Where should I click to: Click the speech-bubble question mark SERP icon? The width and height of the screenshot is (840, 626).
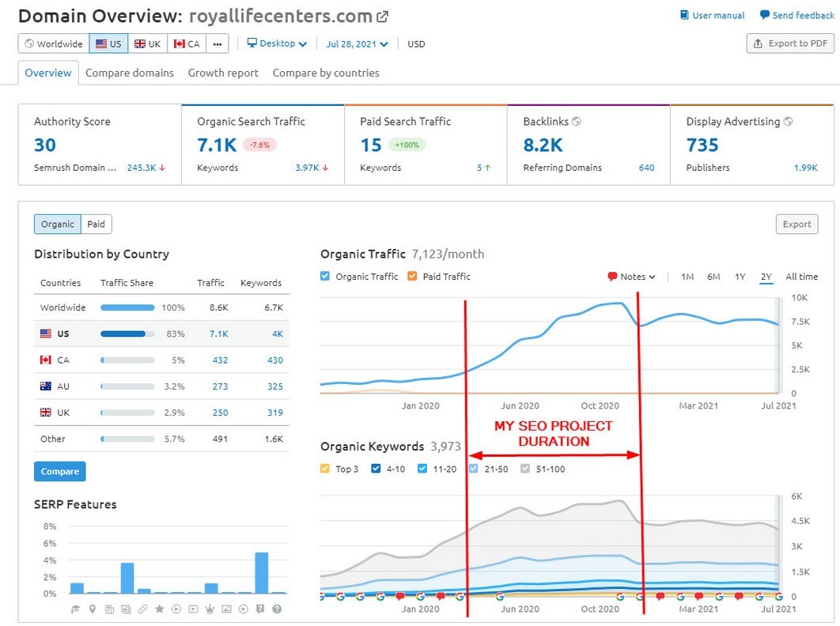click(x=260, y=609)
